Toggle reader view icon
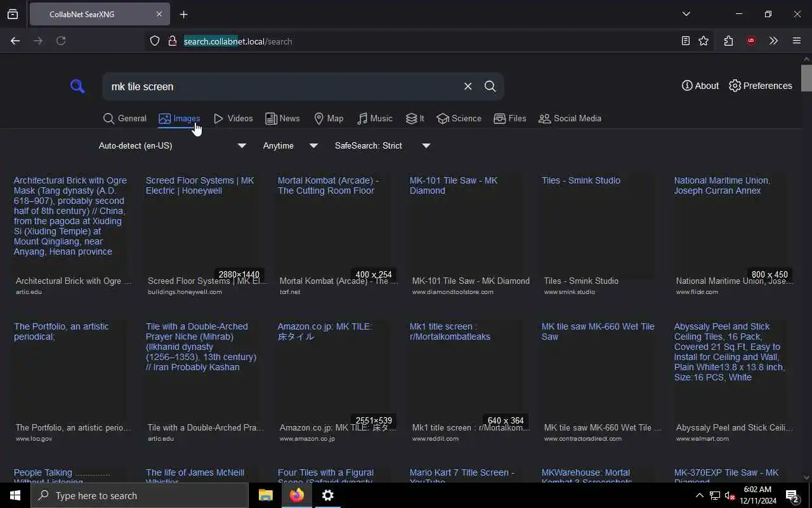The width and height of the screenshot is (812, 508). point(685,41)
